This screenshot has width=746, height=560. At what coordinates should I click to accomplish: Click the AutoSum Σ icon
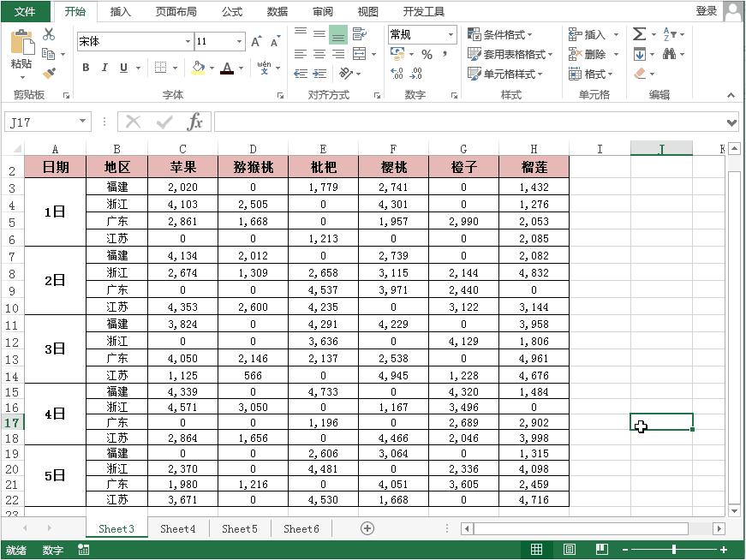[x=639, y=35]
